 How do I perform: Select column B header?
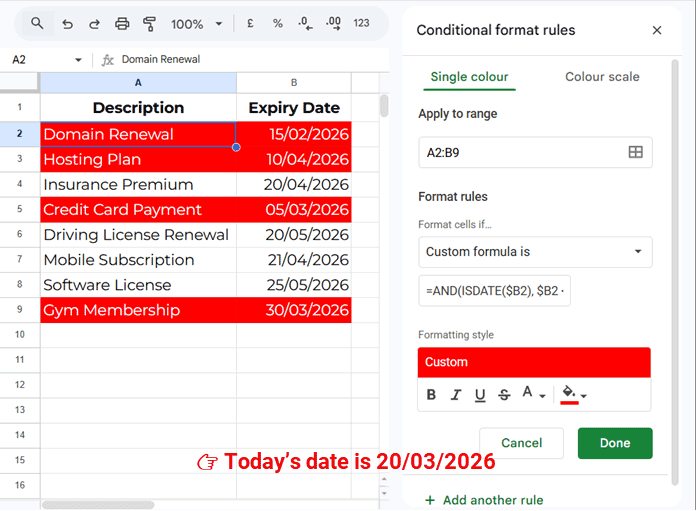[294, 83]
